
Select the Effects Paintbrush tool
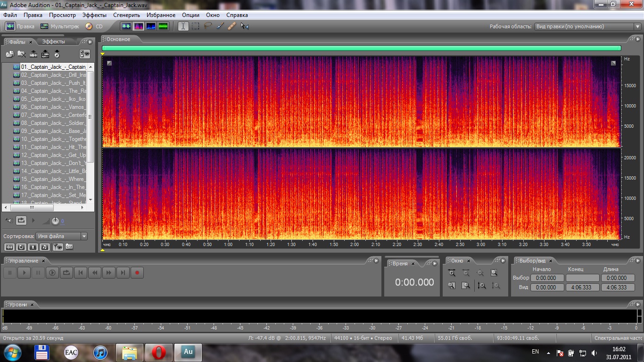pos(220,26)
